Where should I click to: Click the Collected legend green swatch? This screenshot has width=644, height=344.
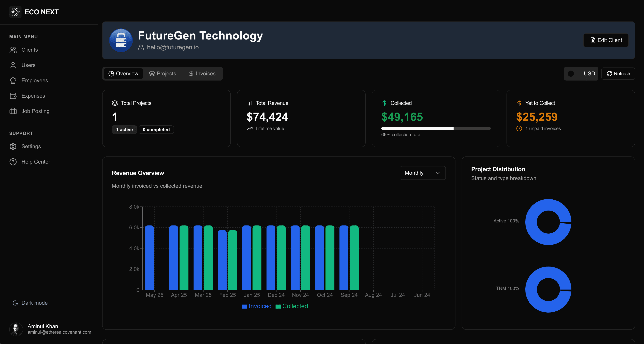(278, 306)
